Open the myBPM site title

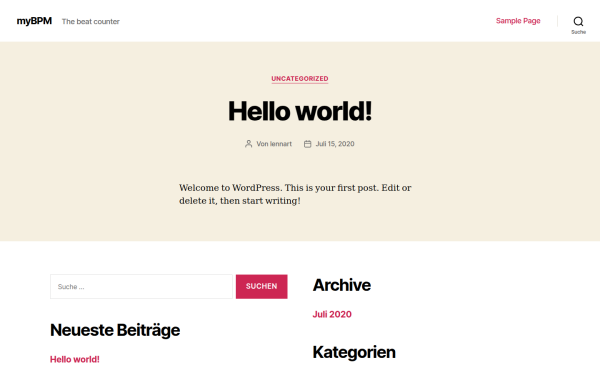pyautogui.click(x=34, y=21)
